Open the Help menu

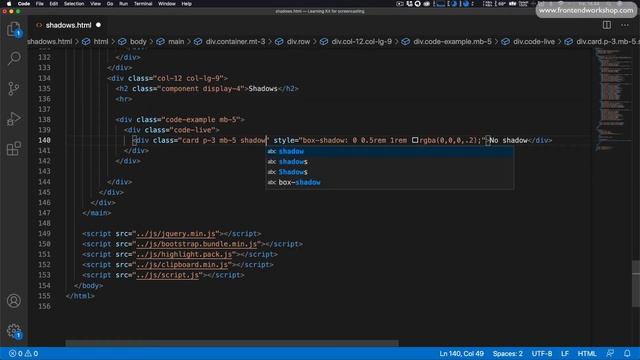coord(187,4)
